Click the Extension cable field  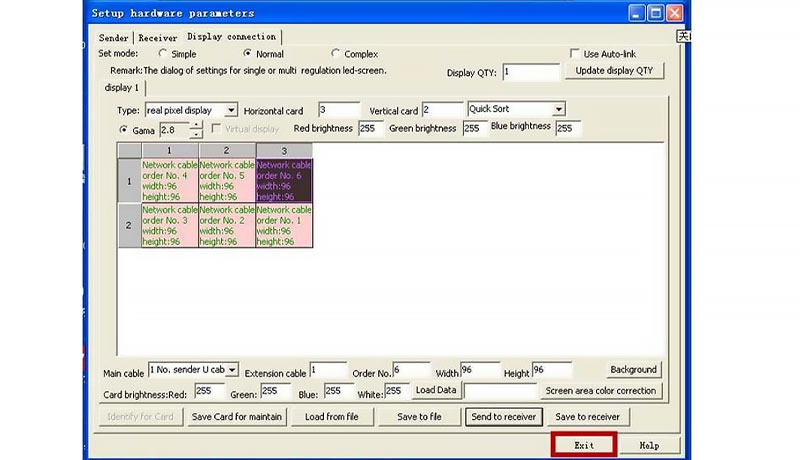click(x=329, y=370)
